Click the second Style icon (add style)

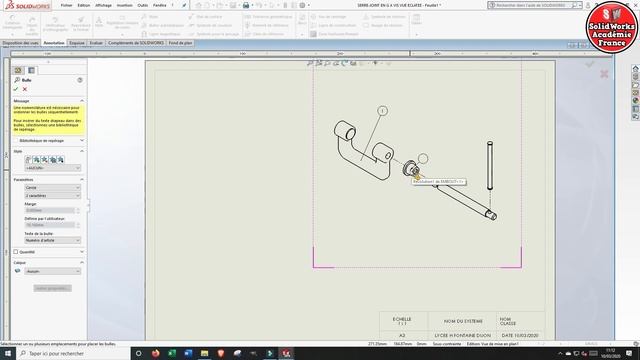(36, 160)
